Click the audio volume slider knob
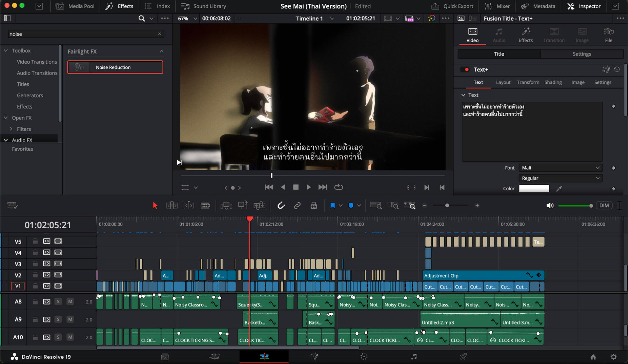 [x=591, y=205]
